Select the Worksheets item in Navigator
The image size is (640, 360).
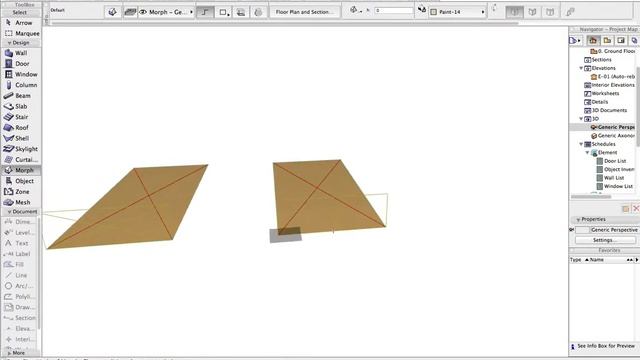[x=602, y=93]
